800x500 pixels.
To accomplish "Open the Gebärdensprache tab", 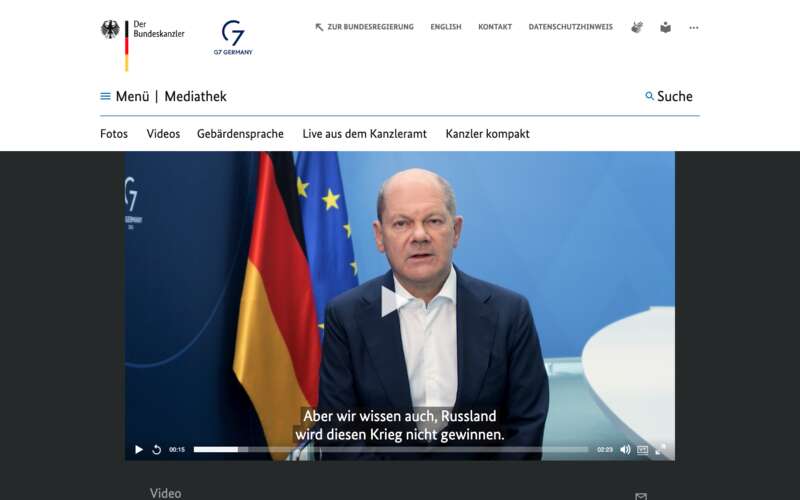I will point(240,134).
